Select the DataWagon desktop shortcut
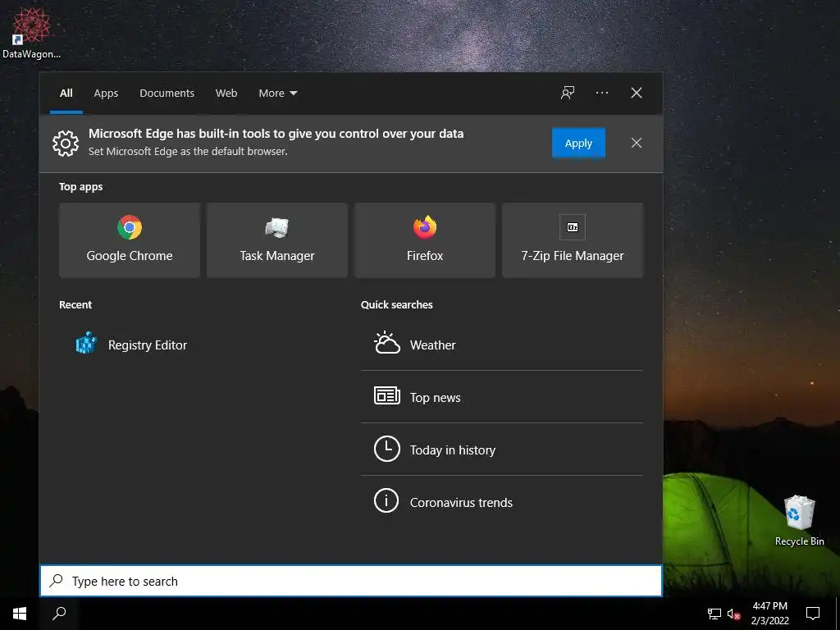 [x=31, y=32]
